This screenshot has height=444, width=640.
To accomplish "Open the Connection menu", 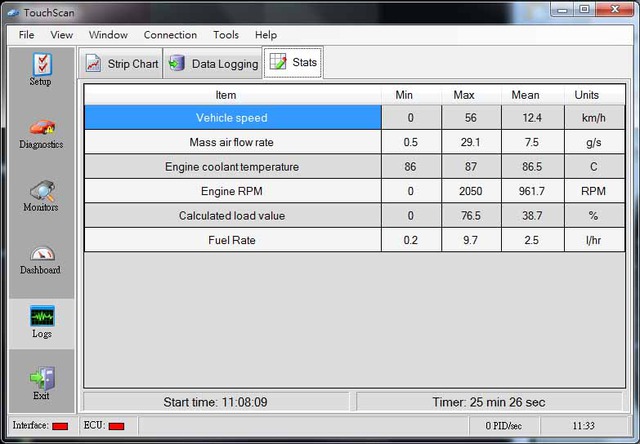I will (170, 35).
